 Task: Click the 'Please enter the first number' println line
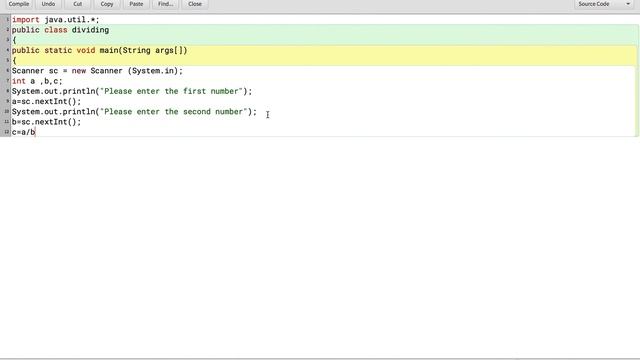point(132,91)
